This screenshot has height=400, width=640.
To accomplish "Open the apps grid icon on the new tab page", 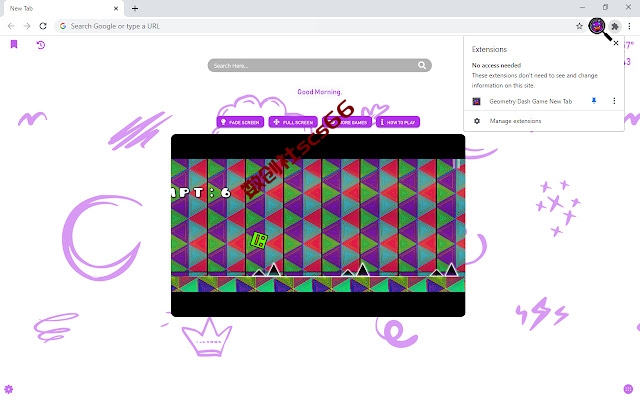I will pyautogui.click(x=628, y=389).
